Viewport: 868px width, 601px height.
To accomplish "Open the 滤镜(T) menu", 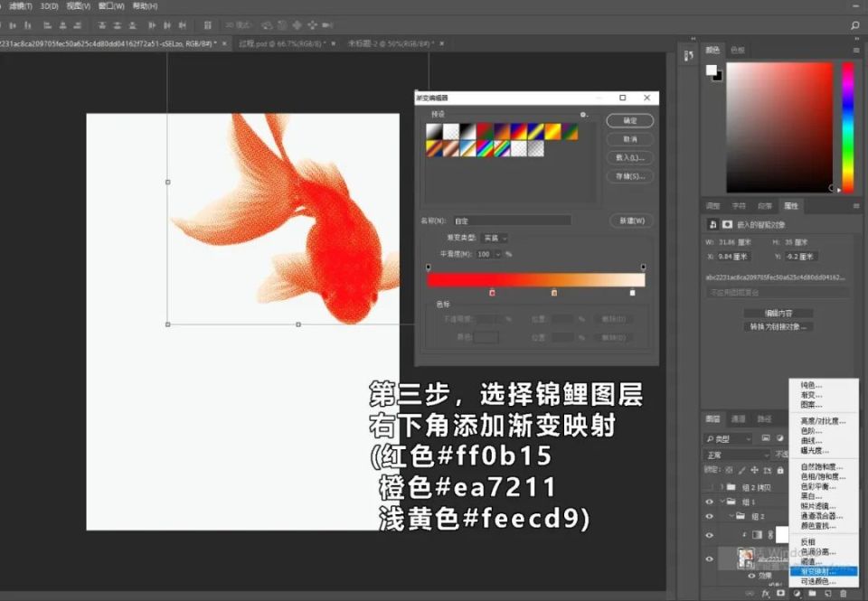I will (x=21, y=6).
